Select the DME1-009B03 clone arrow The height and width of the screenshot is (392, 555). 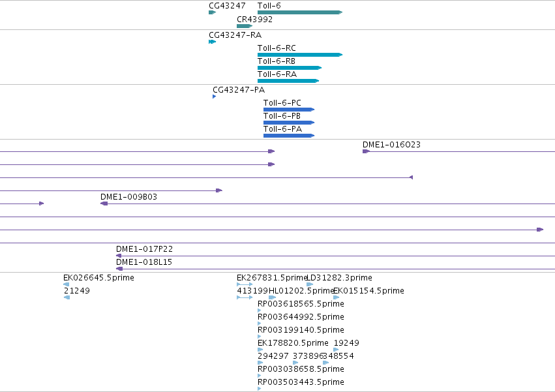coord(104,204)
